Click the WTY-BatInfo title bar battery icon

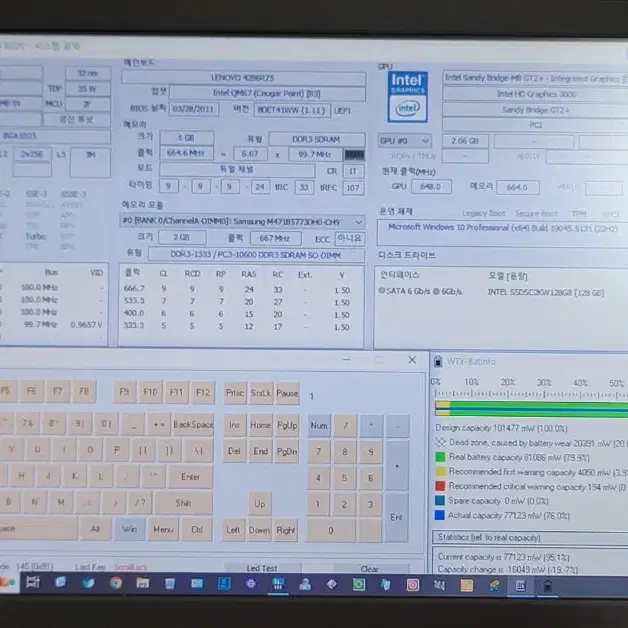(438, 361)
